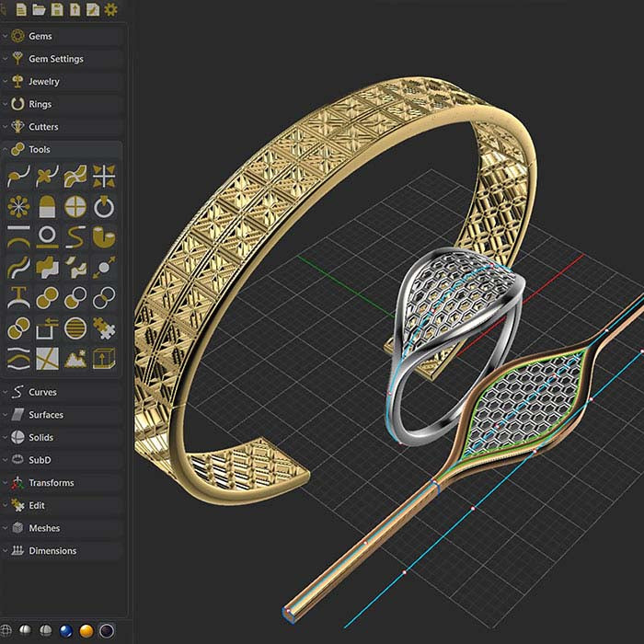
Task: Click the save file icon in toolbar
Action: tap(57, 10)
